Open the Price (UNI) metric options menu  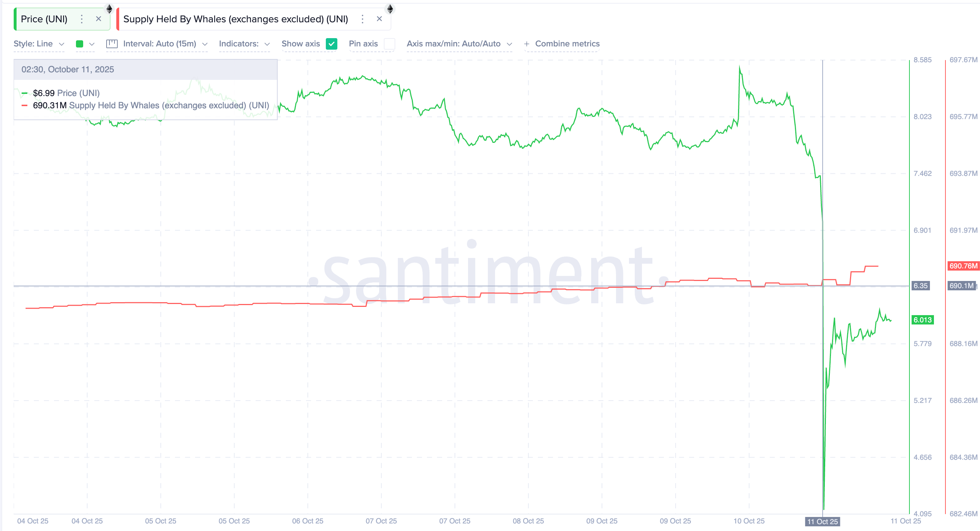click(x=81, y=19)
